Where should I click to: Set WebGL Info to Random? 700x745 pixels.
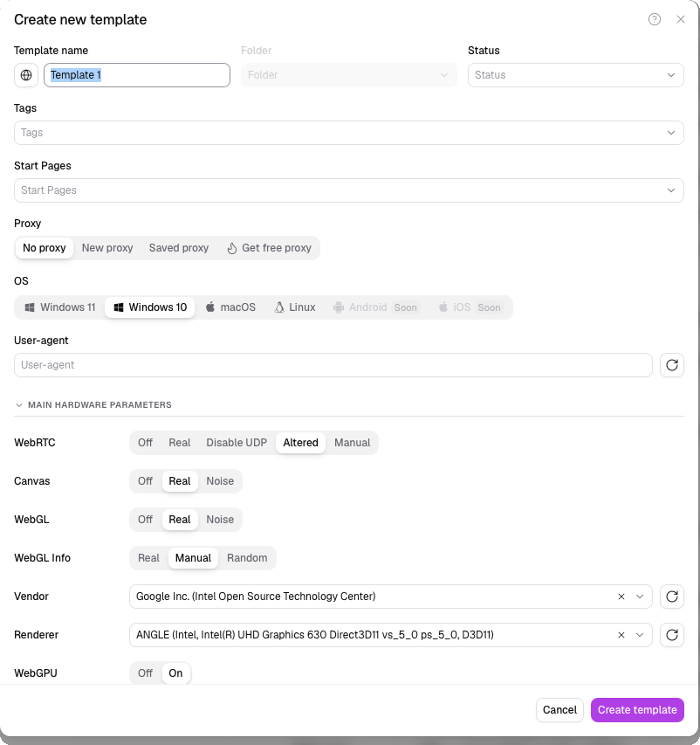coord(247,558)
